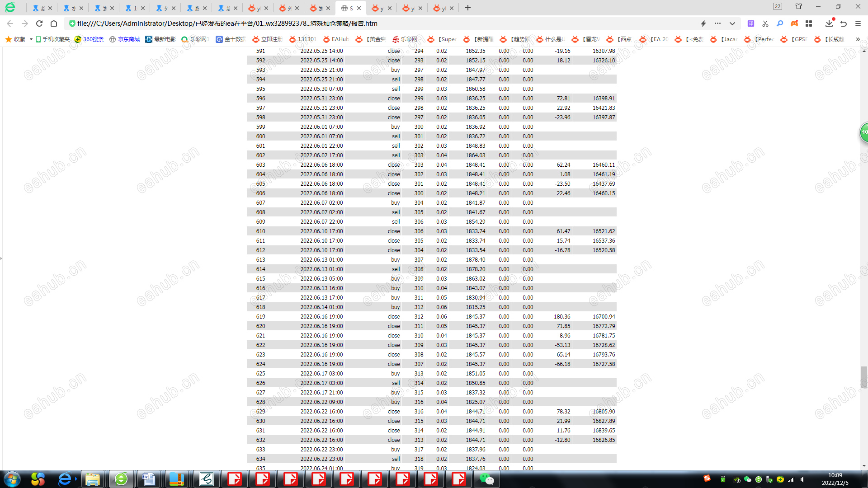Screen dimensions: 868x488
Task: Open the hamburger main menu
Action: (x=858, y=23)
